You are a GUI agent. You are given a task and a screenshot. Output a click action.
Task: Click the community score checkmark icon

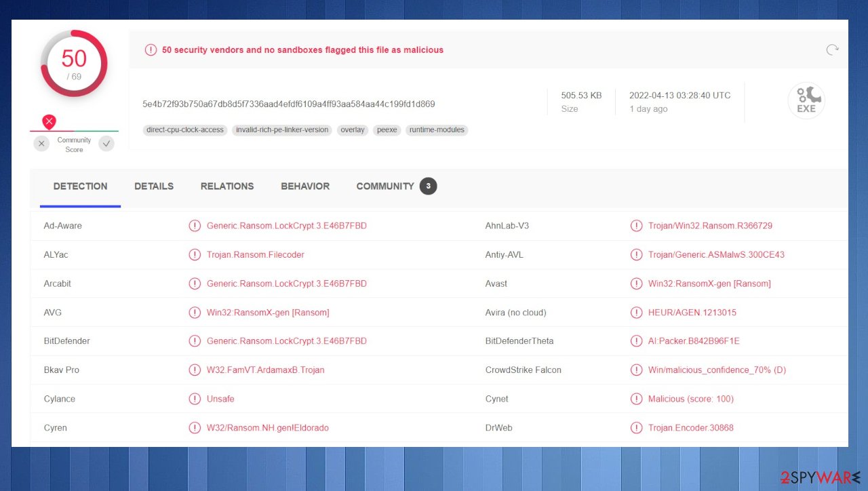pyautogui.click(x=106, y=144)
